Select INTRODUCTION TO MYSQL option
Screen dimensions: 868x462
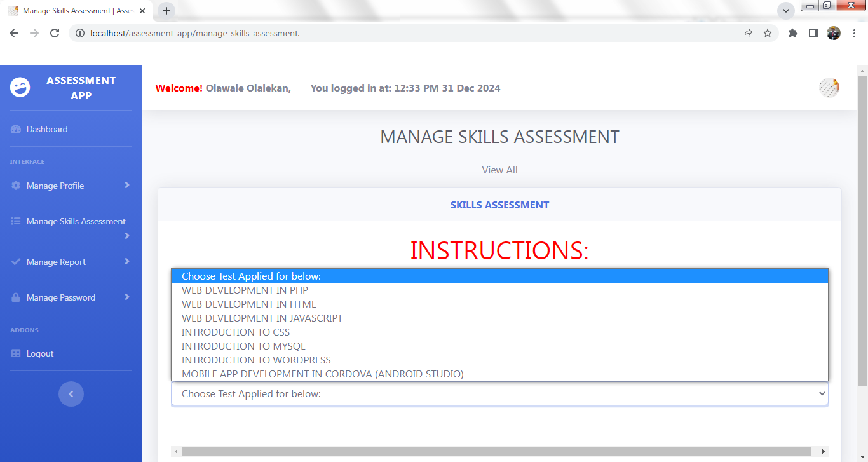243,346
